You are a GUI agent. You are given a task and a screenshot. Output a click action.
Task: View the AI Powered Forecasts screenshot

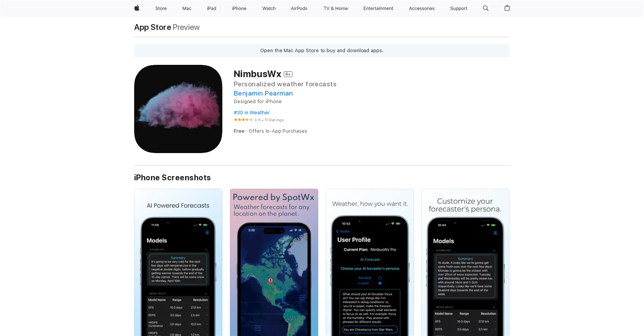click(x=178, y=262)
